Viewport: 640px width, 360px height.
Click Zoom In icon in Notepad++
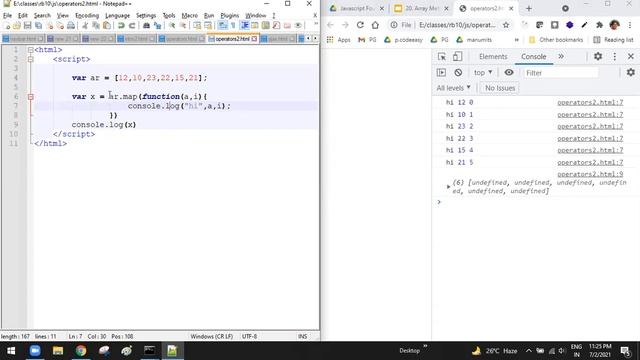point(172,26)
